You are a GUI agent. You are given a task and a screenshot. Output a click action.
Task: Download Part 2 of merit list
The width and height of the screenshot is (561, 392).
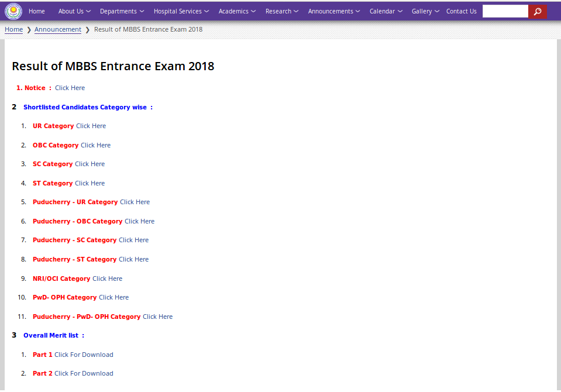[x=84, y=374]
